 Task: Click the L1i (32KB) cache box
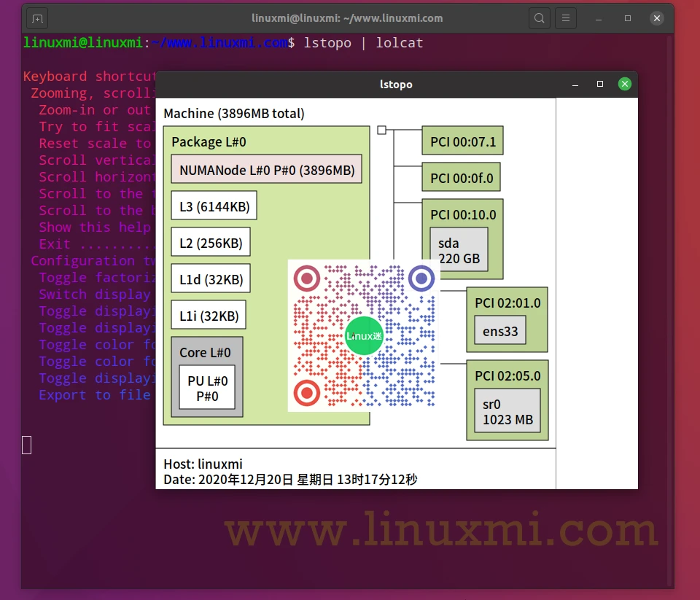[x=209, y=315]
